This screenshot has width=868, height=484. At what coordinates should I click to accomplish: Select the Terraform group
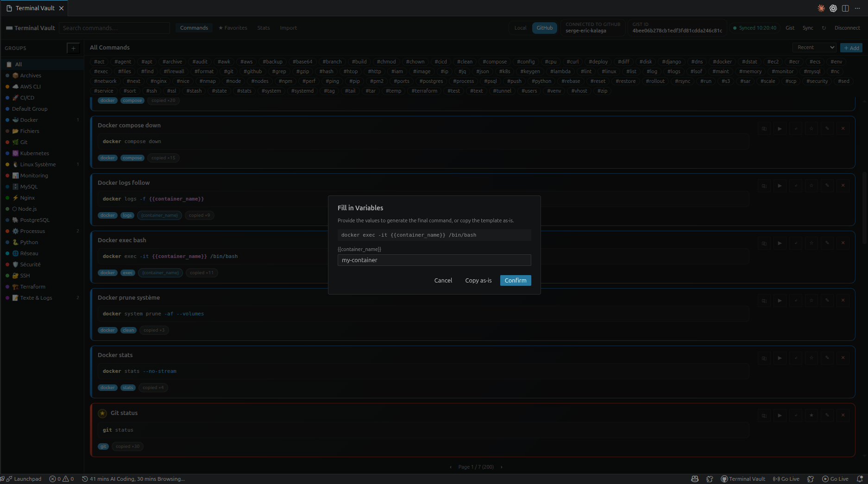coord(42,287)
